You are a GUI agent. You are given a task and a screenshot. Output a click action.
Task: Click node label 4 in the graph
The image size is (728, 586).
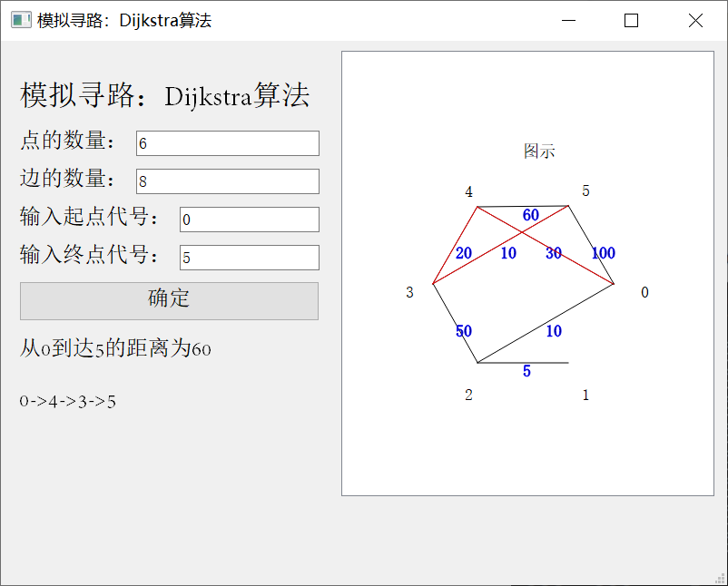point(469,191)
